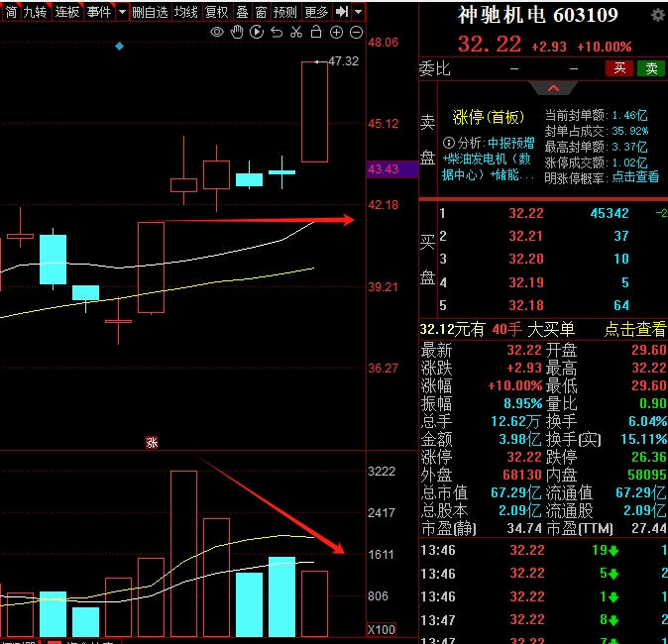The height and width of the screenshot is (644, 668).
Task: Zoom out with the minus circle icon
Action: click(356, 33)
